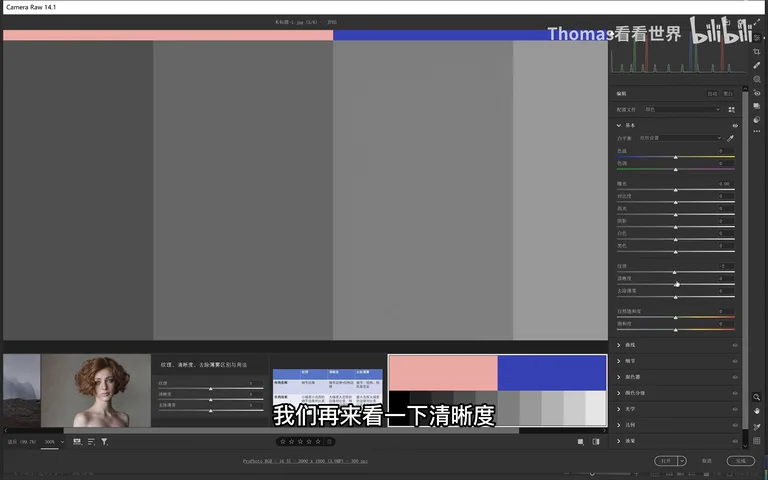Click the edit panel vertical scrollbar
The image size is (768, 480).
coord(745,260)
